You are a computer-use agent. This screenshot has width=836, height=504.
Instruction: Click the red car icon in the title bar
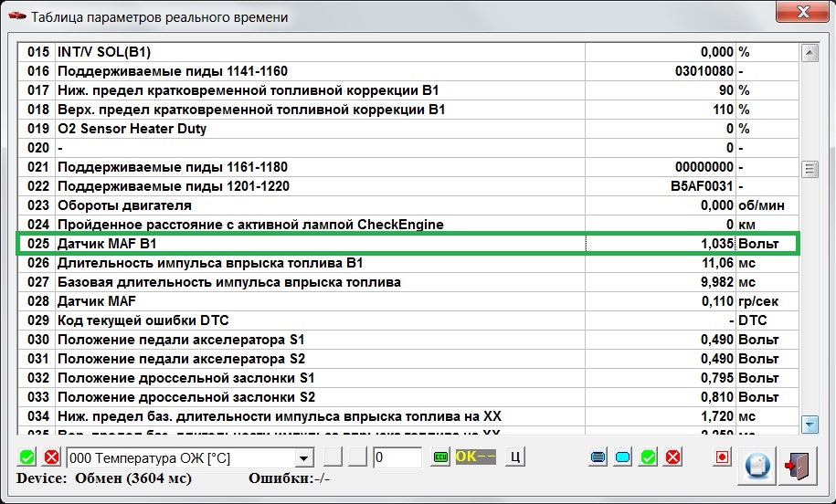pos(17,16)
